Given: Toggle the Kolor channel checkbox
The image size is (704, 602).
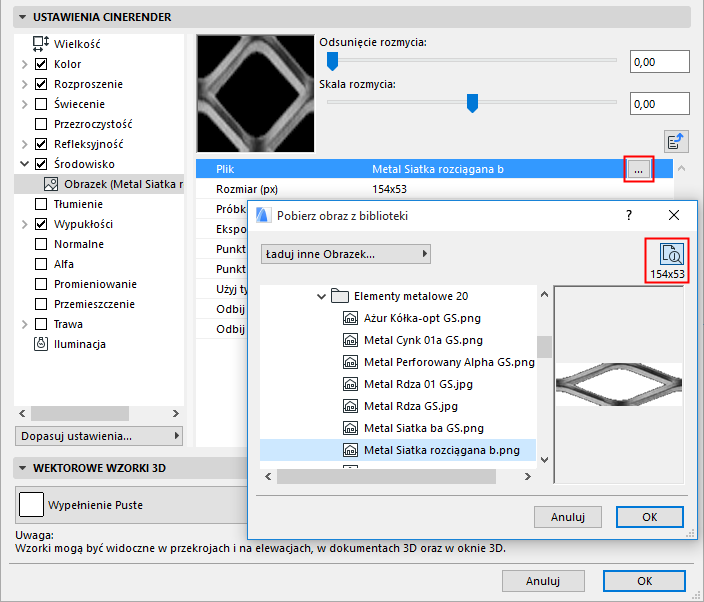Looking at the screenshot, I should (x=41, y=64).
